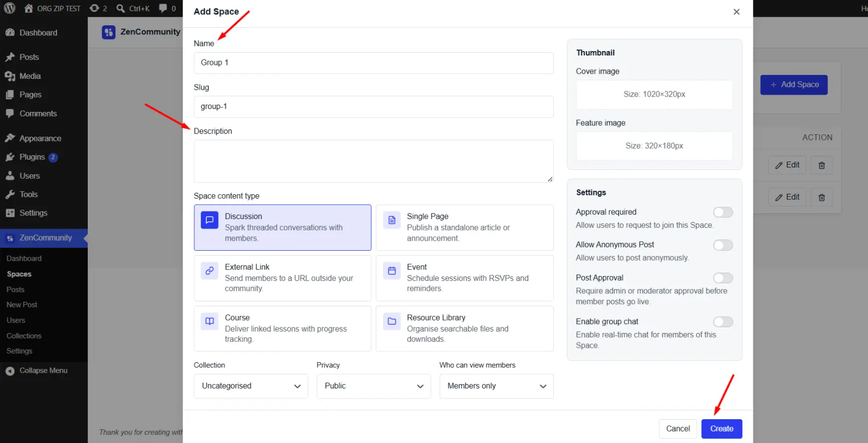Click the Cancel button
868x443 pixels.
pyautogui.click(x=678, y=429)
